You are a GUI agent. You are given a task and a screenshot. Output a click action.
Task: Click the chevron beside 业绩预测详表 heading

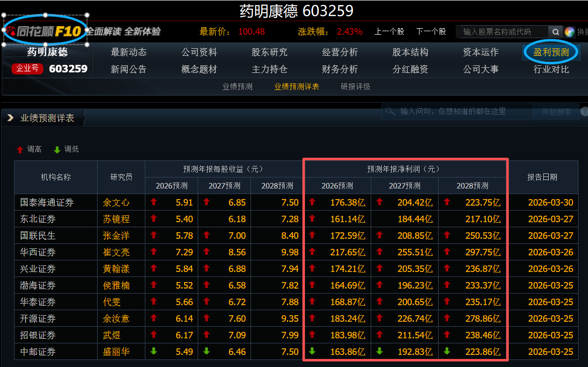(x=11, y=118)
